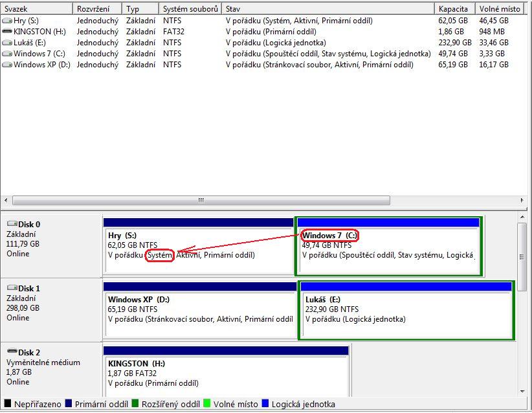
Task: Click the 62,05 GB capacity cell
Action: coord(453,21)
